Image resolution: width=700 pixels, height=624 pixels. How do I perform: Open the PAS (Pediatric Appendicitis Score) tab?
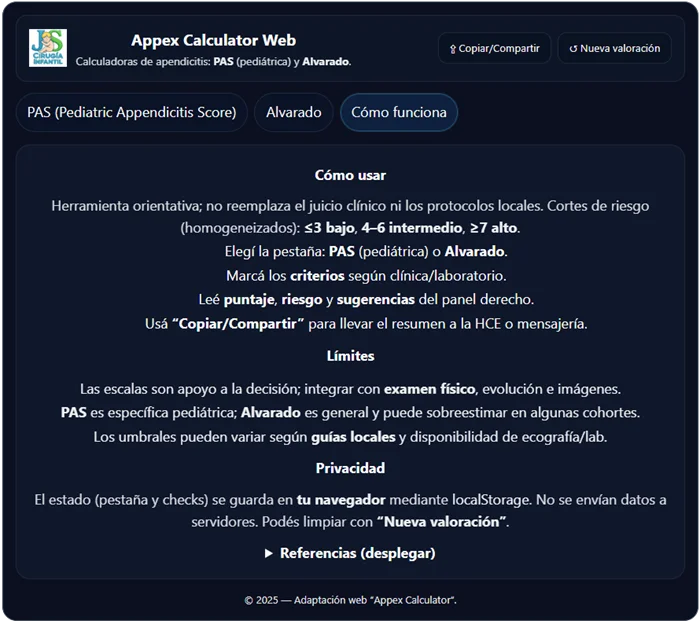point(132,113)
